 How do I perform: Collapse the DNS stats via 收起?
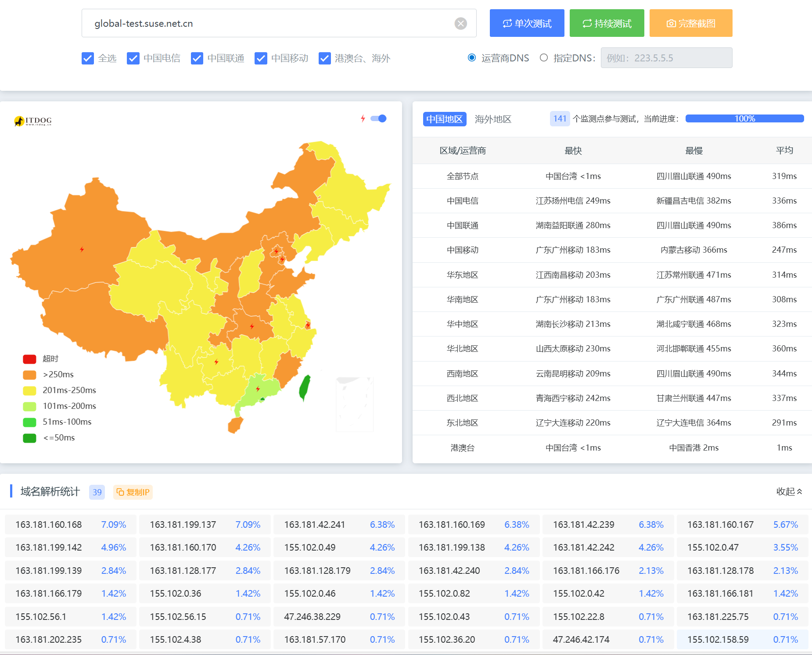(x=789, y=491)
